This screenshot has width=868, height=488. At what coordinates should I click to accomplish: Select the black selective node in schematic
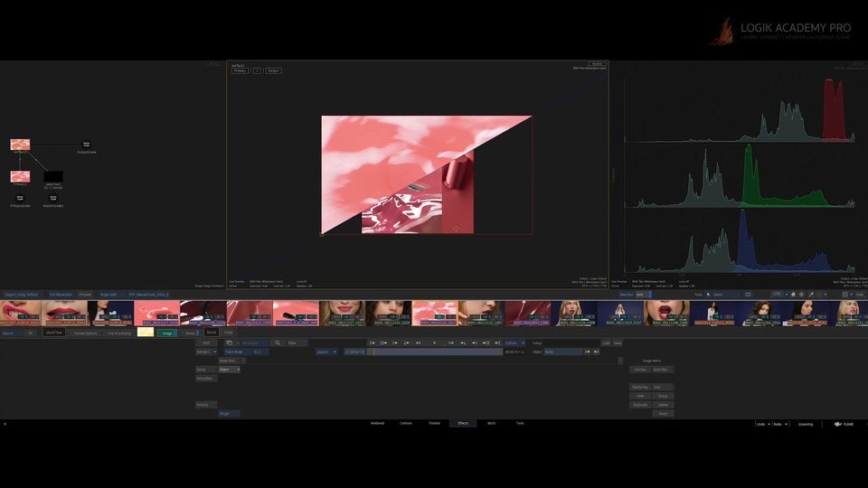[53, 176]
